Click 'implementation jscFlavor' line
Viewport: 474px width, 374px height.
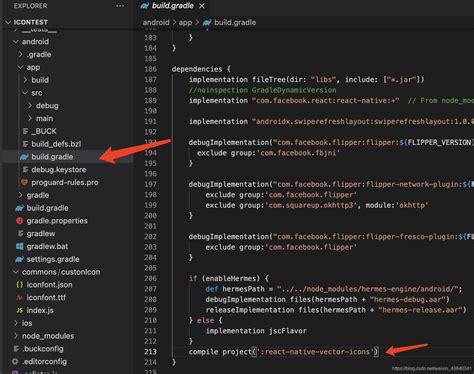(x=256, y=331)
